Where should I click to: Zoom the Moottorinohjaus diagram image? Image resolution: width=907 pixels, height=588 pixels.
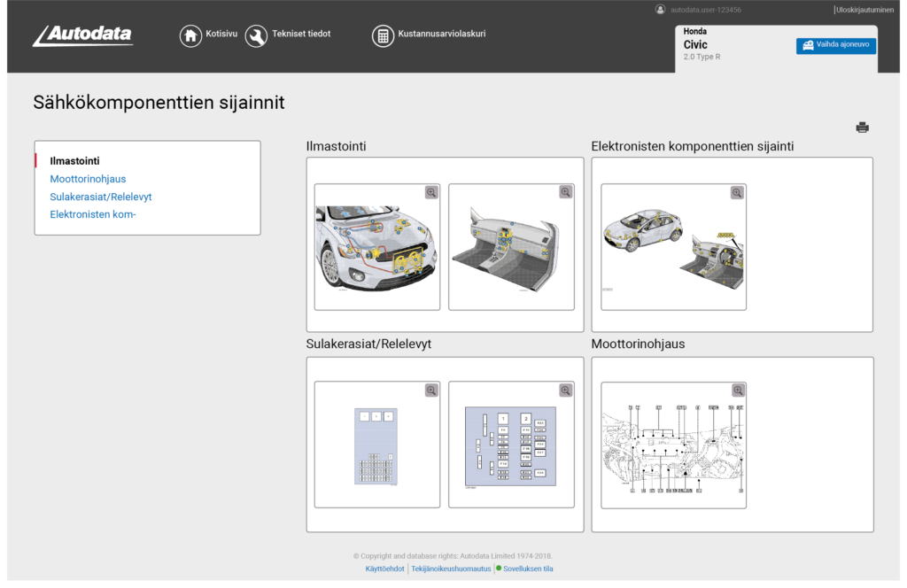pos(737,390)
